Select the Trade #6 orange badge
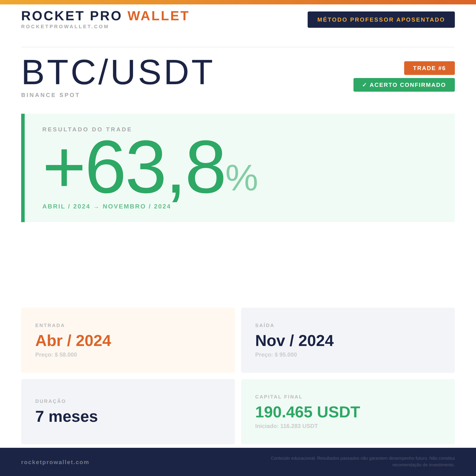Viewport: 476px width, 476px height. (x=429, y=68)
